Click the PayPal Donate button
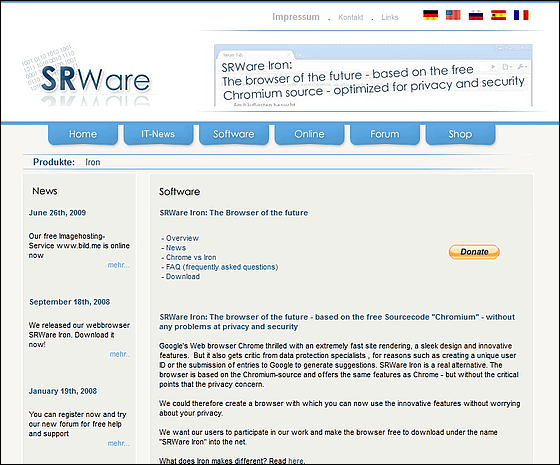This screenshot has width=560, height=465. 474,252
